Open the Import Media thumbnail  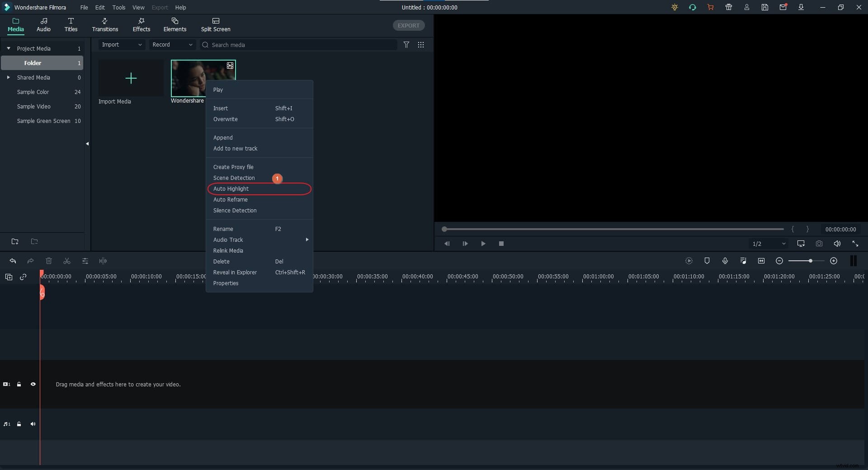(x=131, y=79)
